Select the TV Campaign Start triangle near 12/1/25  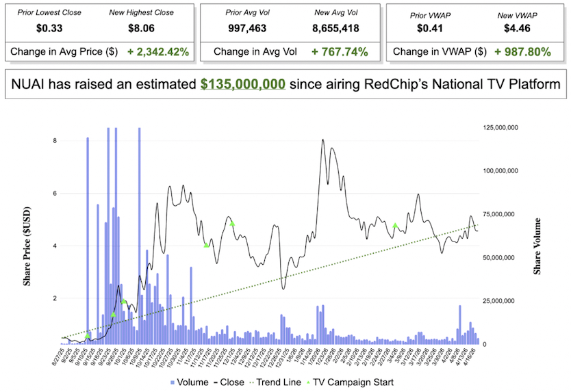232,224
